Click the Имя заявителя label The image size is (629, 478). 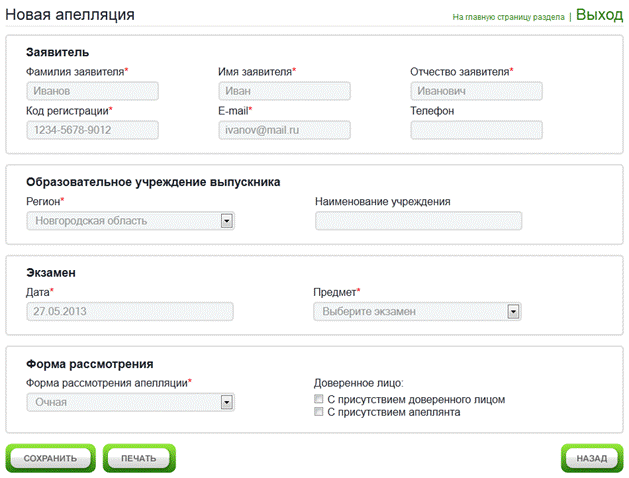click(255, 72)
